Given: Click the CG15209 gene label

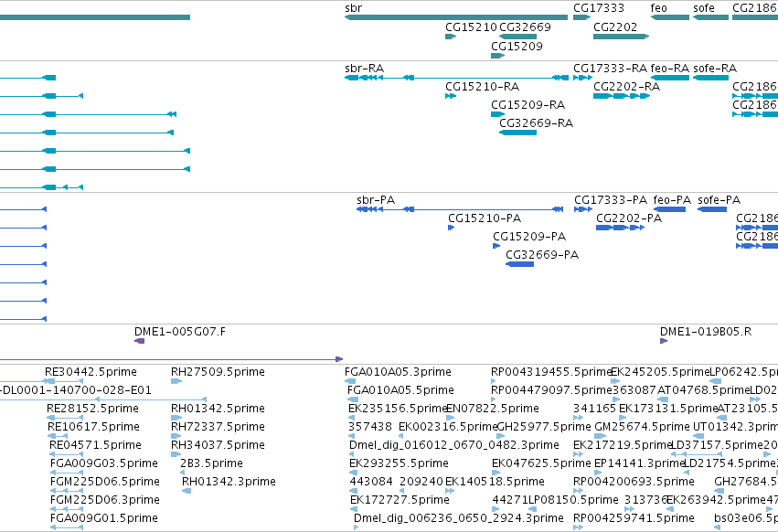Looking at the screenshot, I should coord(517,46).
